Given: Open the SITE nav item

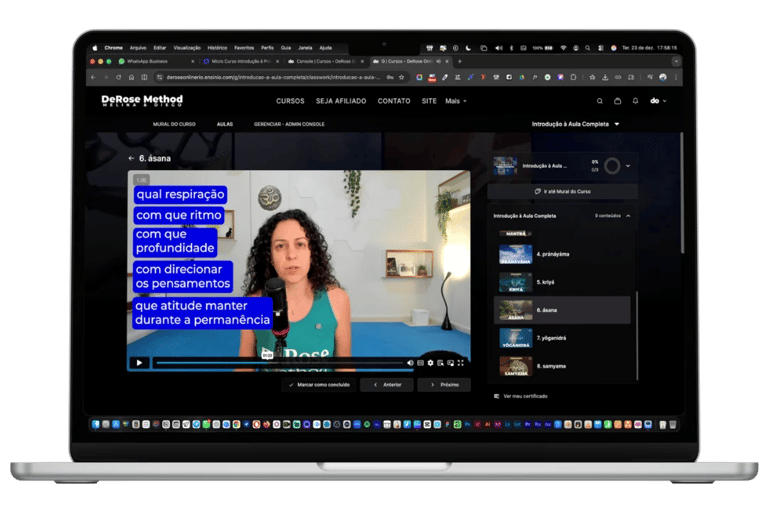Looking at the screenshot, I should (429, 101).
